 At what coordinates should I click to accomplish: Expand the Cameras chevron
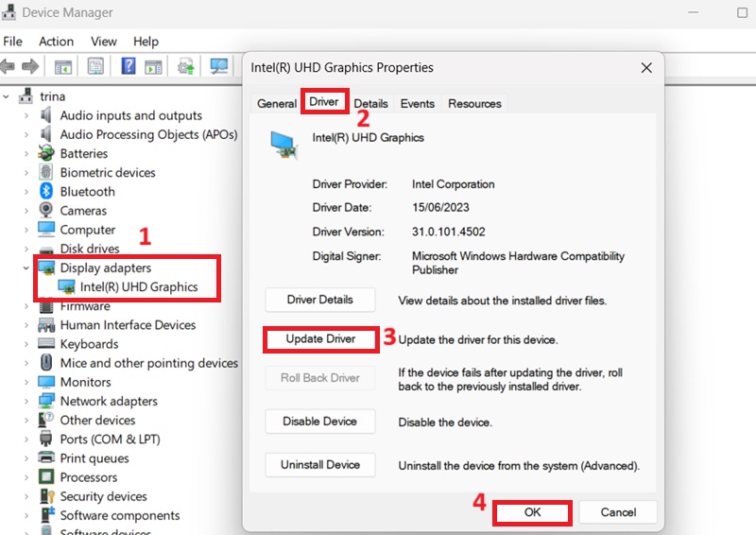point(26,211)
